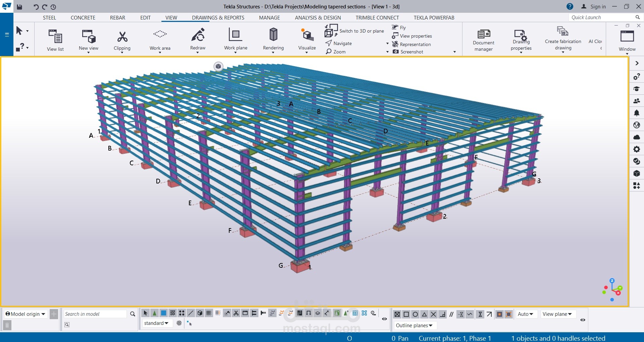The height and width of the screenshot is (342, 644).
Task: Open Drawing properties
Action: coord(521,40)
